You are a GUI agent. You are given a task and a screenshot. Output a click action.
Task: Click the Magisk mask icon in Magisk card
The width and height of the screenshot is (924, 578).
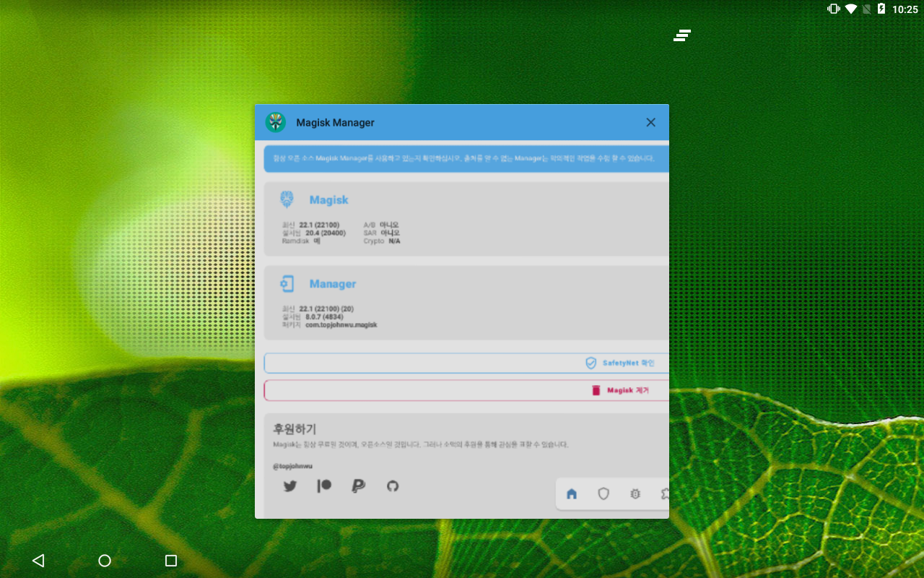click(x=287, y=199)
